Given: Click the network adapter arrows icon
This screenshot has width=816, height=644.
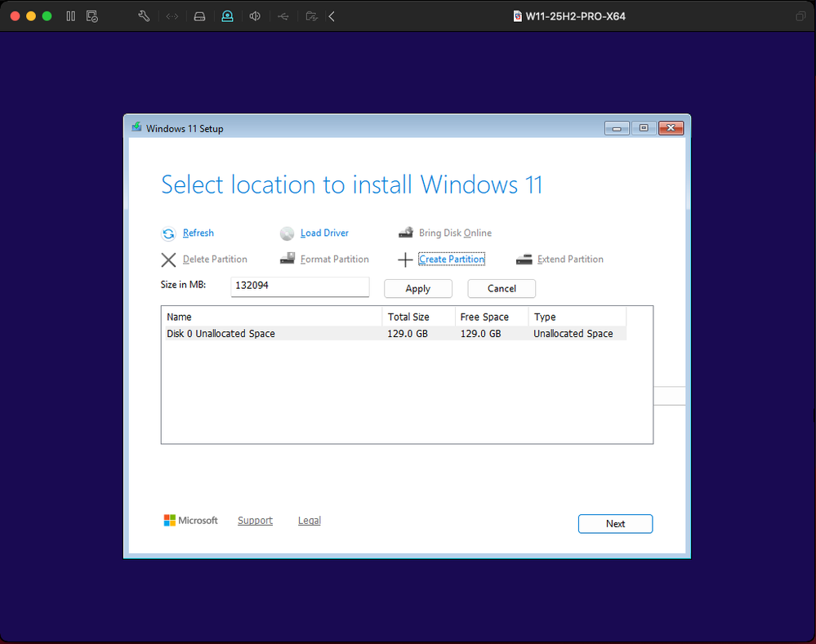Looking at the screenshot, I should coord(172,16).
